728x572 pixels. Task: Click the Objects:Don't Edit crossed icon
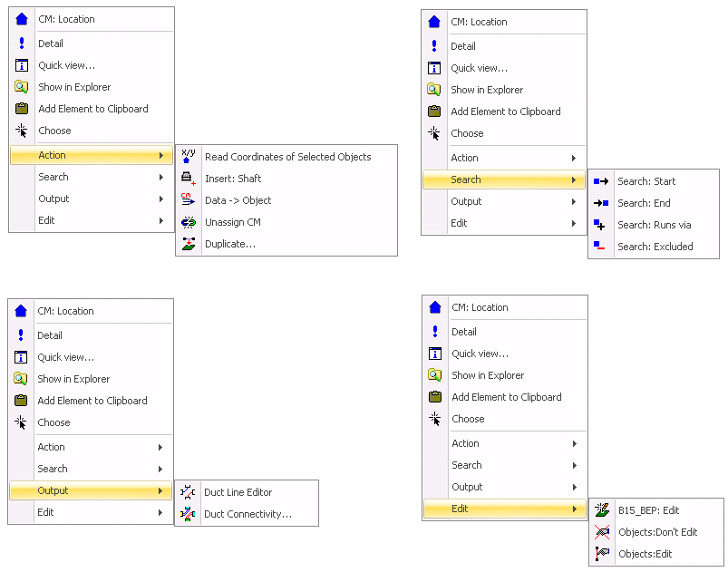click(x=602, y=532)
